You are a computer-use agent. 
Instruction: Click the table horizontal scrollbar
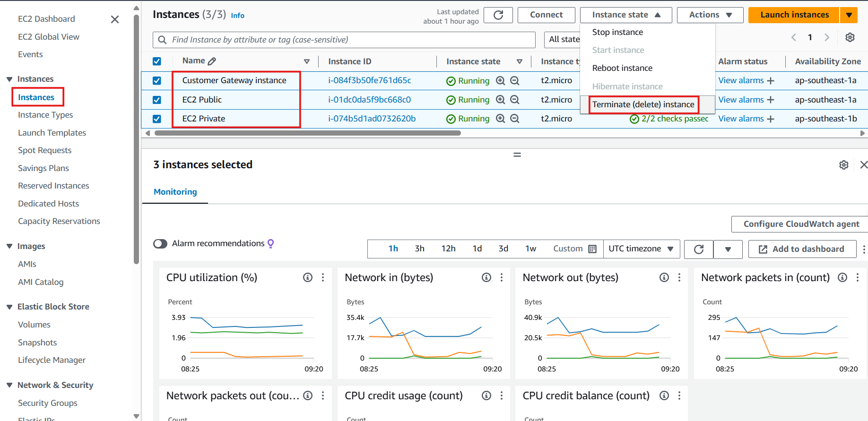click(308, 133)
